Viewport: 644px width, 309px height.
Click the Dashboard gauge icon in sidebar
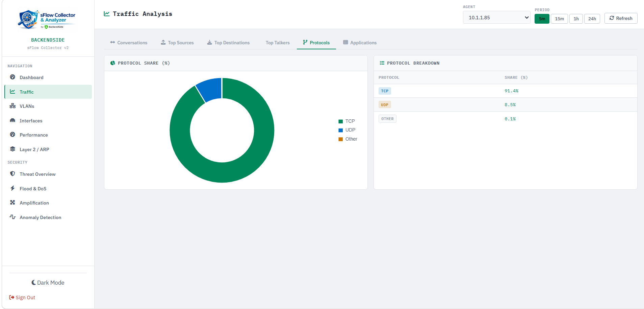[12, 77]
